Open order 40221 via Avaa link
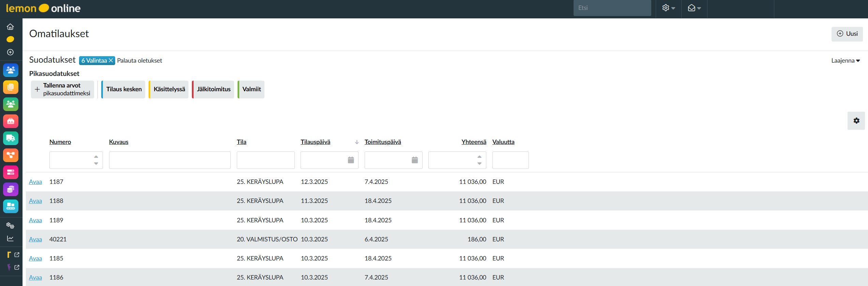Image resolution: width=868 pixels, height=286 pixels. point(35,239)
